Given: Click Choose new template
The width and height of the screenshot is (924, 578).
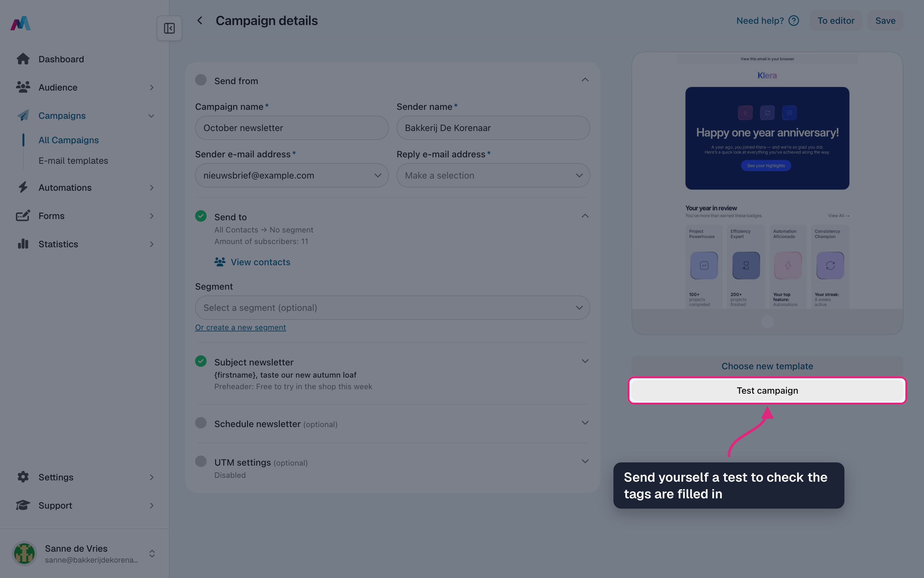Looking at the screenshot, I should click(x=767, y=366).
